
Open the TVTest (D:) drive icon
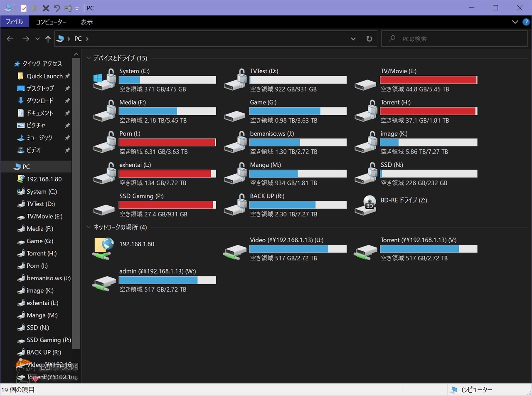tap(235, 80)
